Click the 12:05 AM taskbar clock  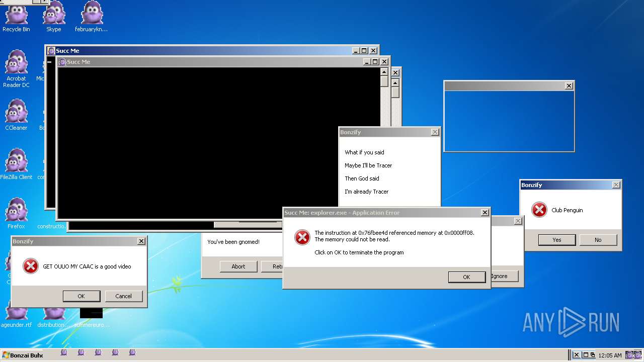click(610, 355)
